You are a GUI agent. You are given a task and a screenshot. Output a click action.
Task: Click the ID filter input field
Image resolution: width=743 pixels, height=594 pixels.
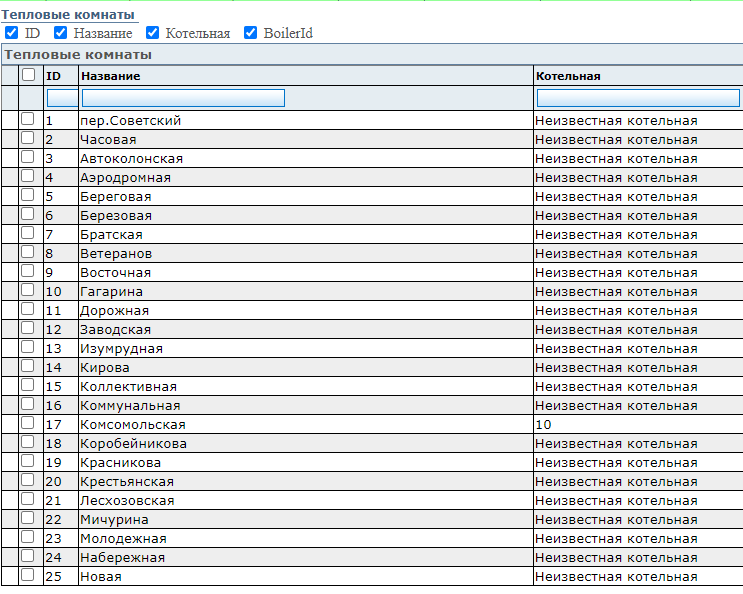tap(61, 98)
